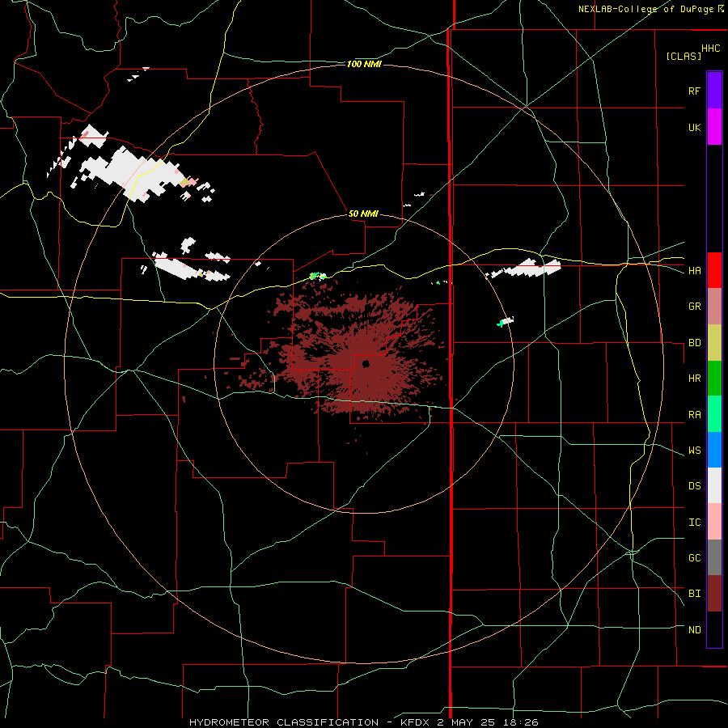Click the blue WS legend swatch
The image size is (728, 728).
coord(714,450)
